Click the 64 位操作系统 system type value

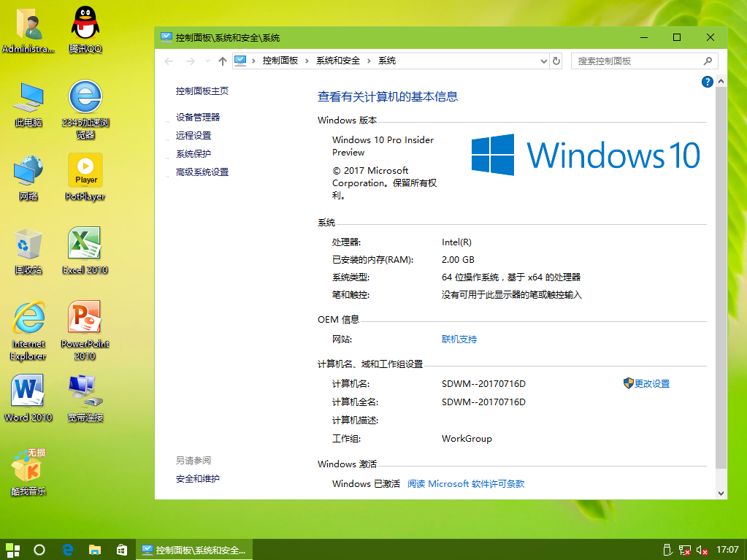tap(511, 277)
